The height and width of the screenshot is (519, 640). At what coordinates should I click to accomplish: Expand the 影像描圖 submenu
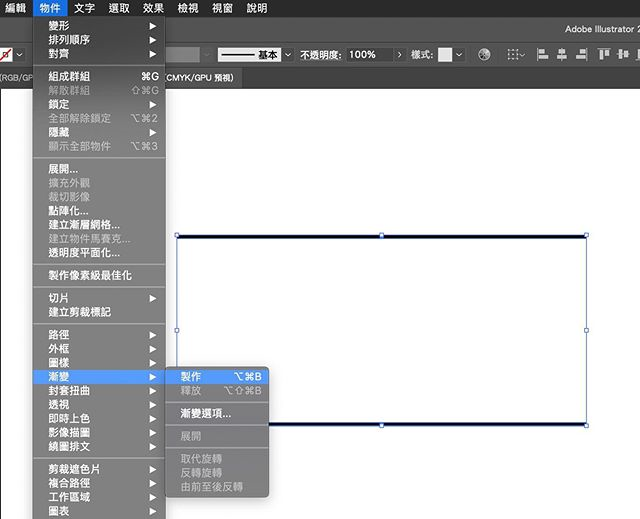coord(99,432)
